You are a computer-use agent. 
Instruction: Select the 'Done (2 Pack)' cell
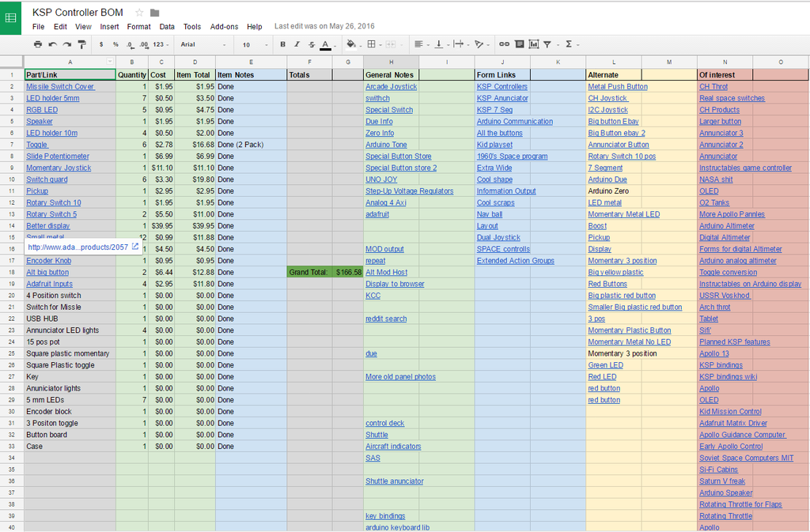(251, 145)
